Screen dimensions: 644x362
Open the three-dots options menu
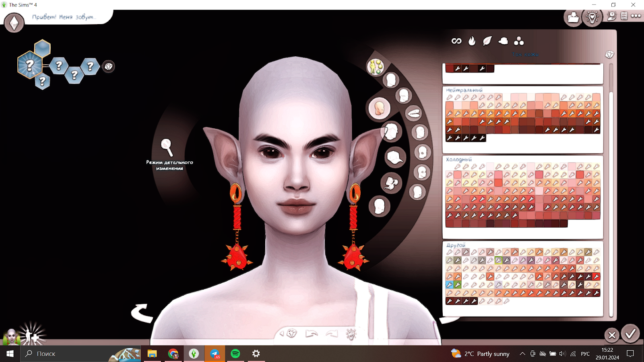click(636, 16)
